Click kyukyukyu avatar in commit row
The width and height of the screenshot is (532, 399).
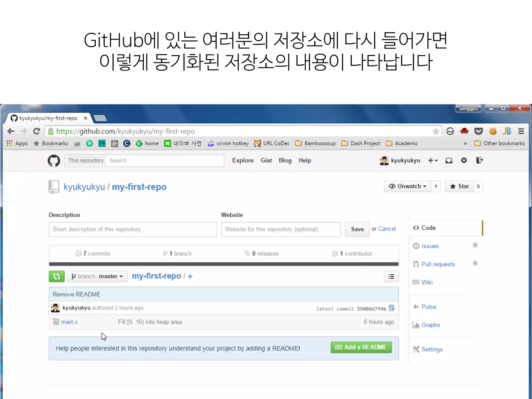click(55, 308)
